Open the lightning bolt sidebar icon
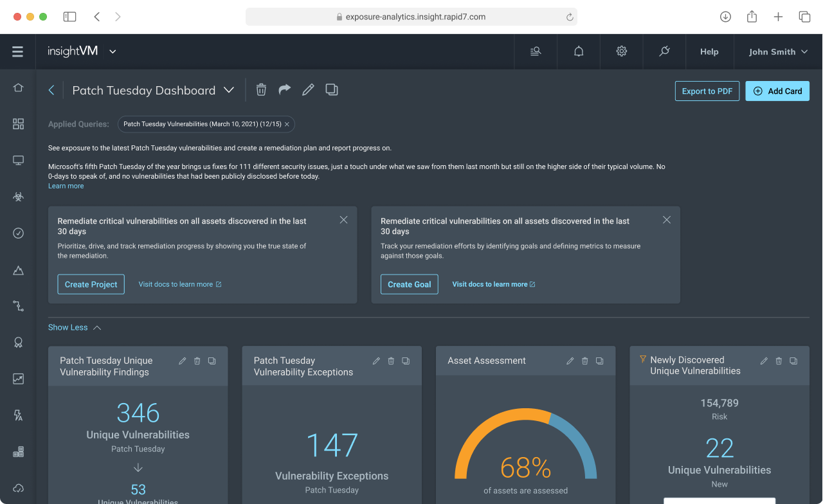This screenshot has width=823, height=504. point(18,415)
